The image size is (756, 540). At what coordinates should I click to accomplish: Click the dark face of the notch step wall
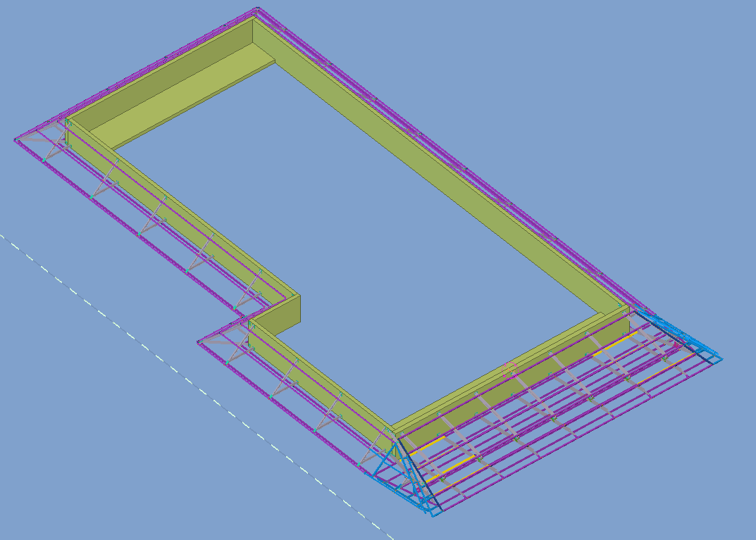tap(289, 315)
